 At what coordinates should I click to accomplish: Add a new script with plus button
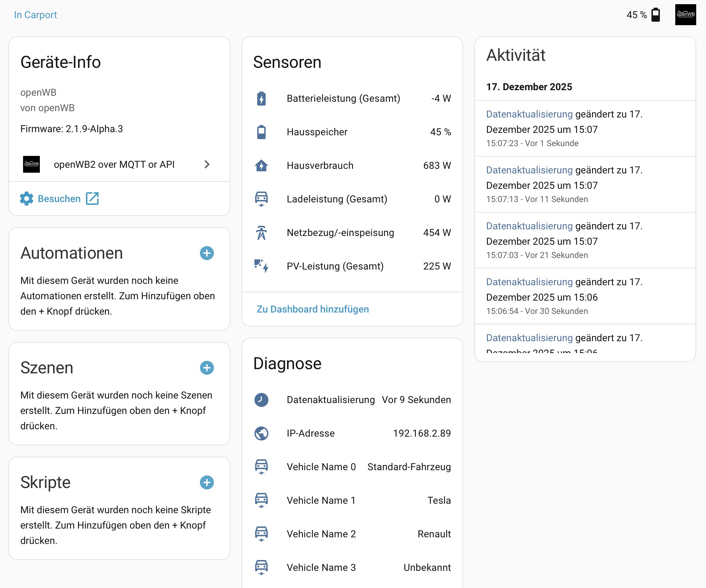(x=207, y=482)
